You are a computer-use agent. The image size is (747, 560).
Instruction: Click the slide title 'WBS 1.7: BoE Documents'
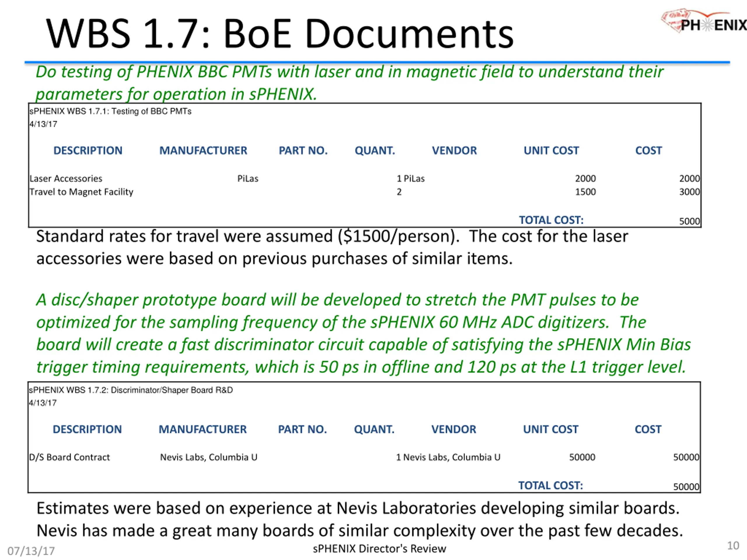(x=280, y=34)
